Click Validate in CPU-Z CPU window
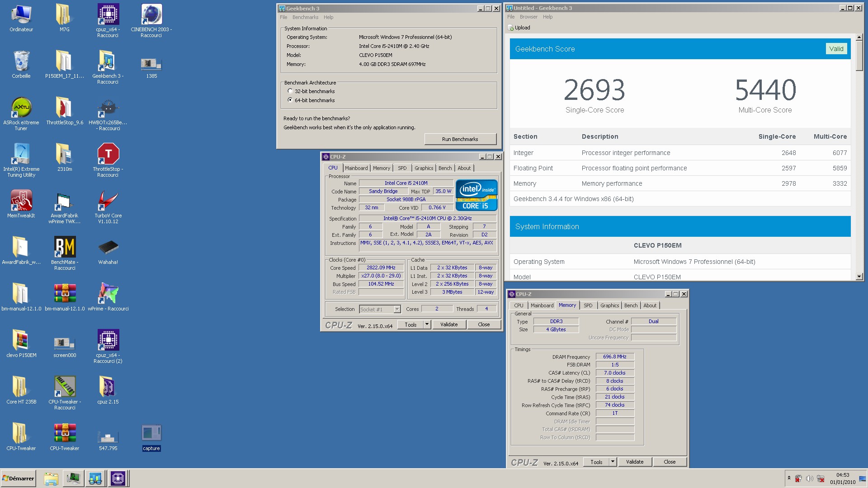Viewport: 868px width, 488px height. coord(448,324)
